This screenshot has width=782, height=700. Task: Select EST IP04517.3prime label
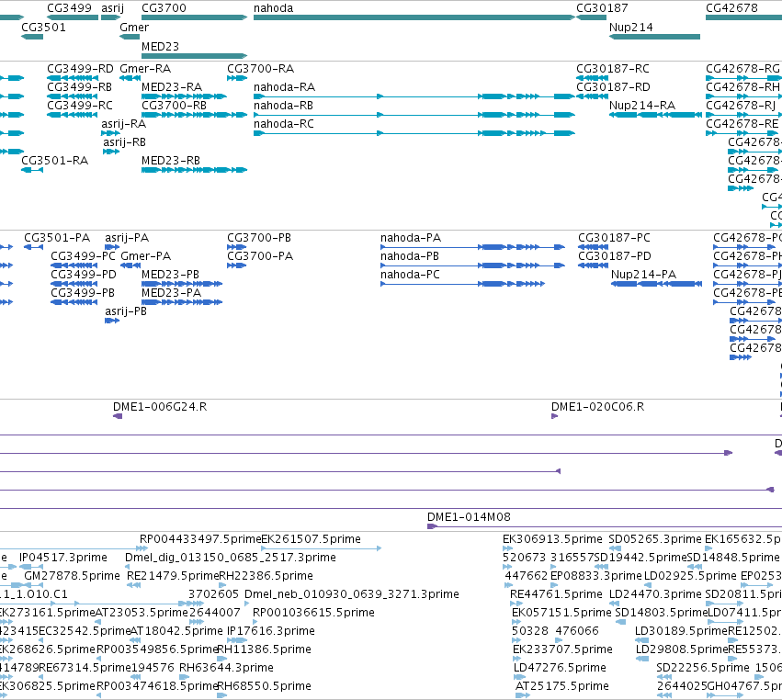point(63,557)
